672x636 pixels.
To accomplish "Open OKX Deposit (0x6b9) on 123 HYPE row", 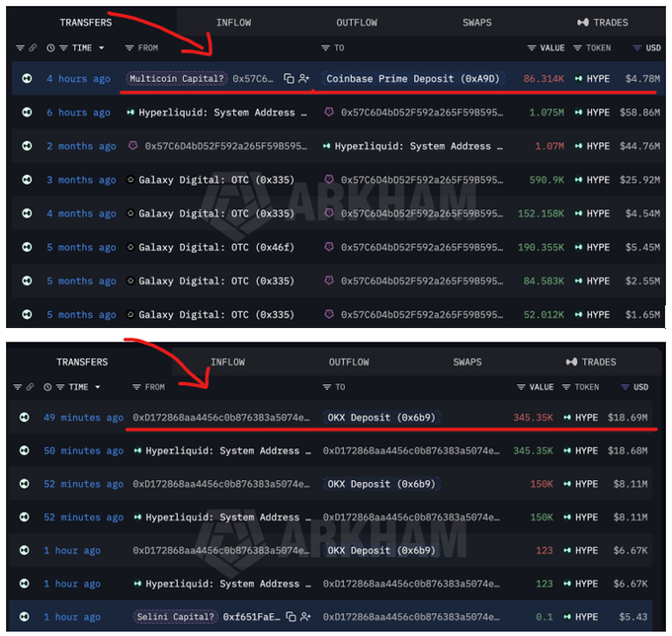I will point(381,550).
